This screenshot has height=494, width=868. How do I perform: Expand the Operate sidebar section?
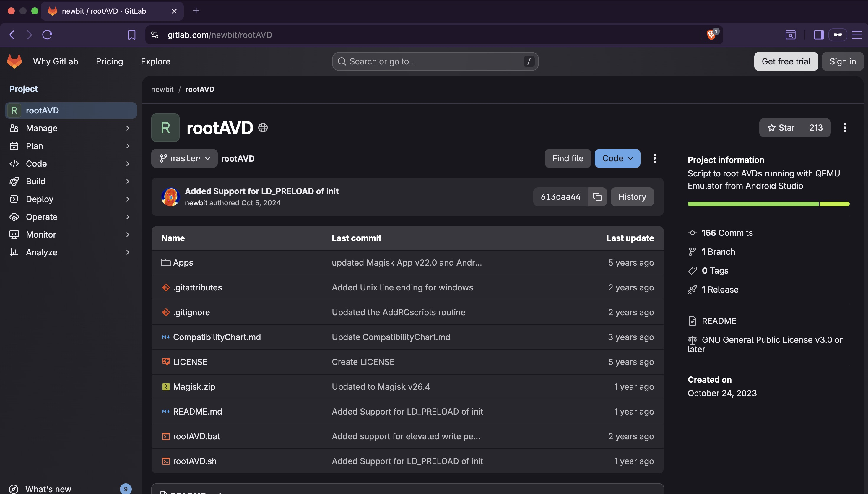[71, 217]
